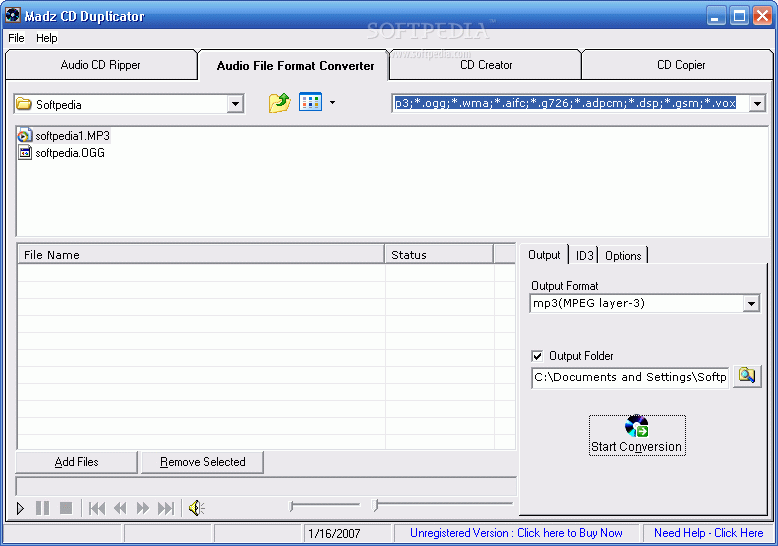Click the Status column header
Screen dimensions: 778x546
coord(439,255)
